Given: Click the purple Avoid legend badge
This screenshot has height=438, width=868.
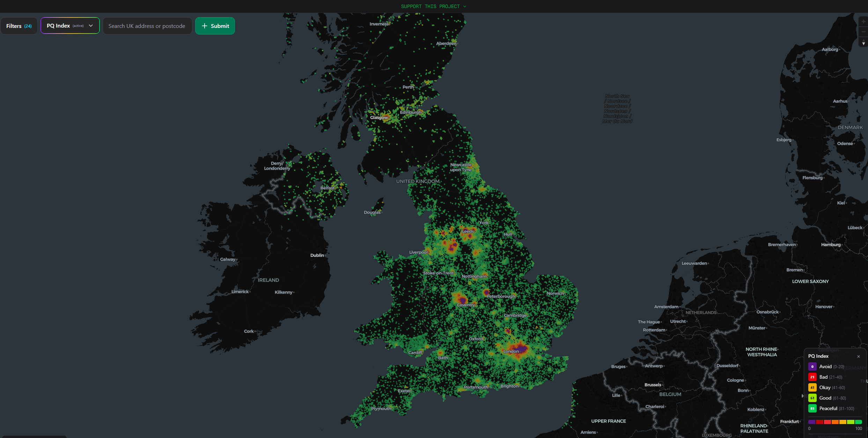Looking at the screenshot, I should (812, 366).
